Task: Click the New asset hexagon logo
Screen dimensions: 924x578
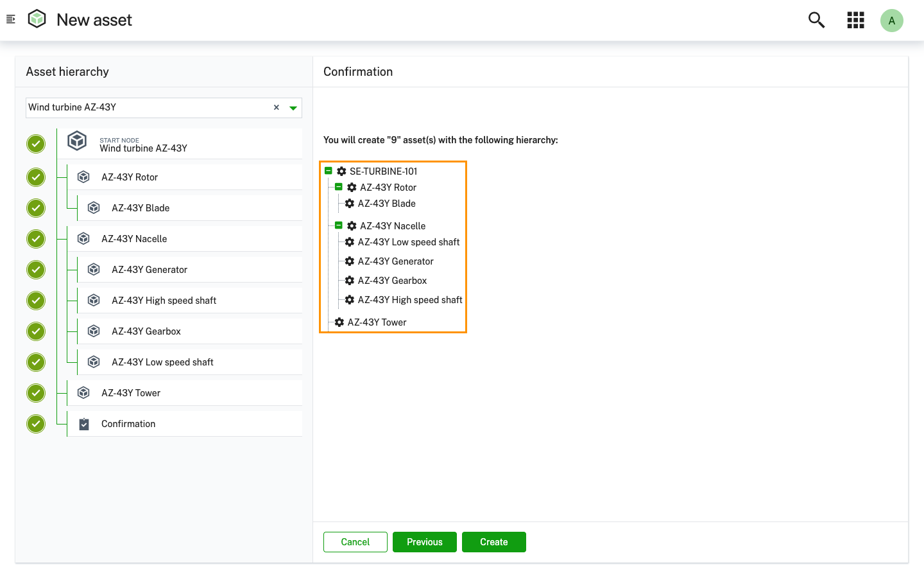Action: coord(37,19)
